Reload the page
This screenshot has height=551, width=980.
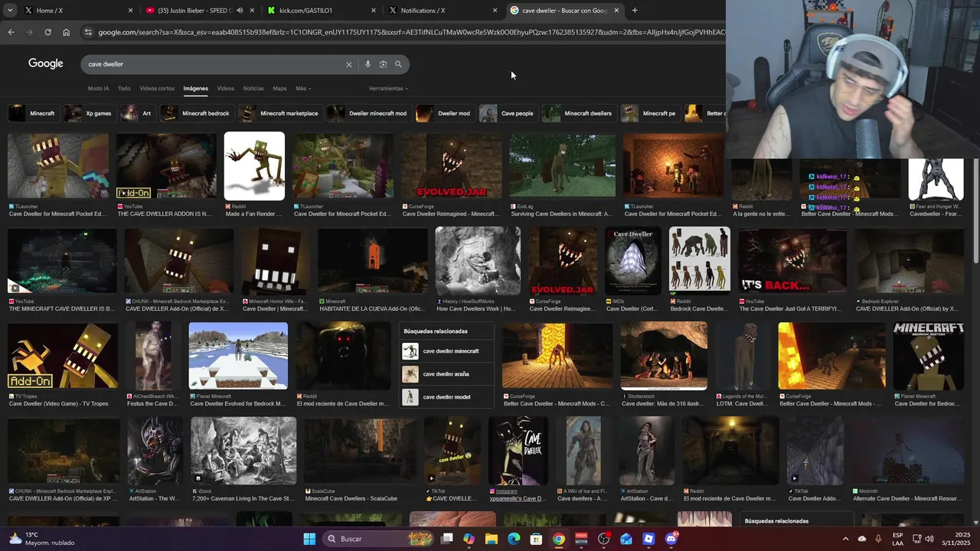47,32
